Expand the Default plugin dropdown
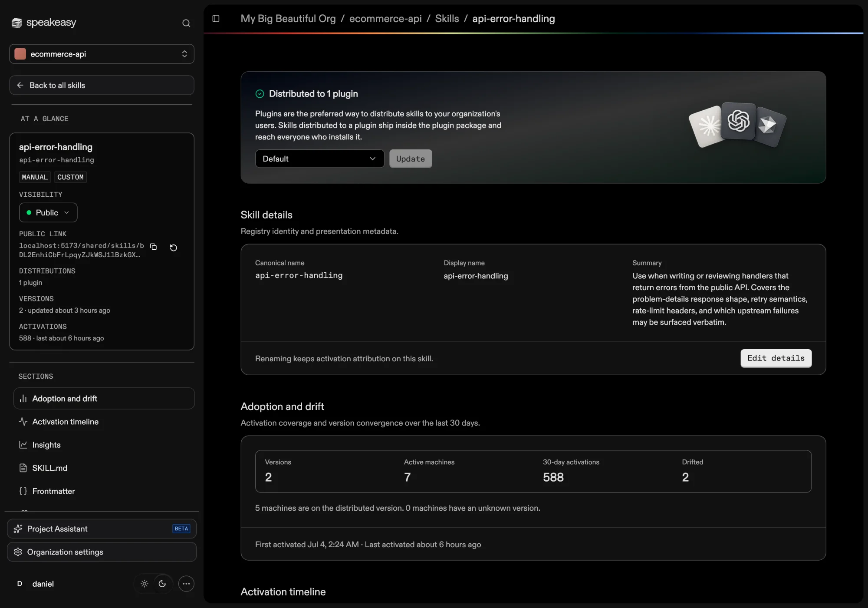The image size is (868, 608). (320, 159)
